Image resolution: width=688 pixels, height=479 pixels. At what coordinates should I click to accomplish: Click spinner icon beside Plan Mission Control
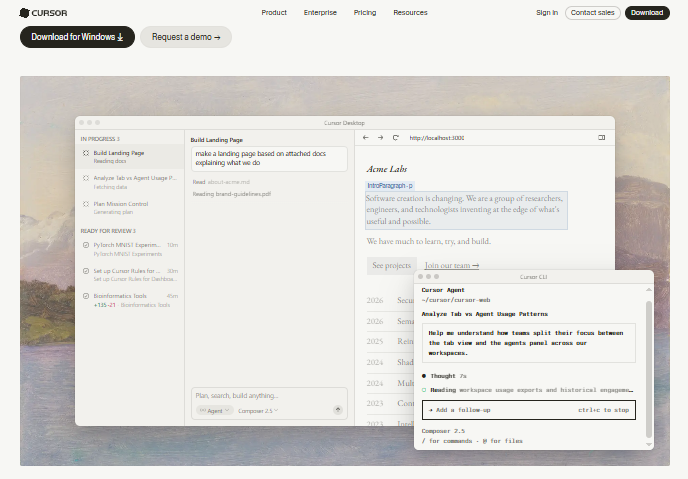(x=86, y=204)
